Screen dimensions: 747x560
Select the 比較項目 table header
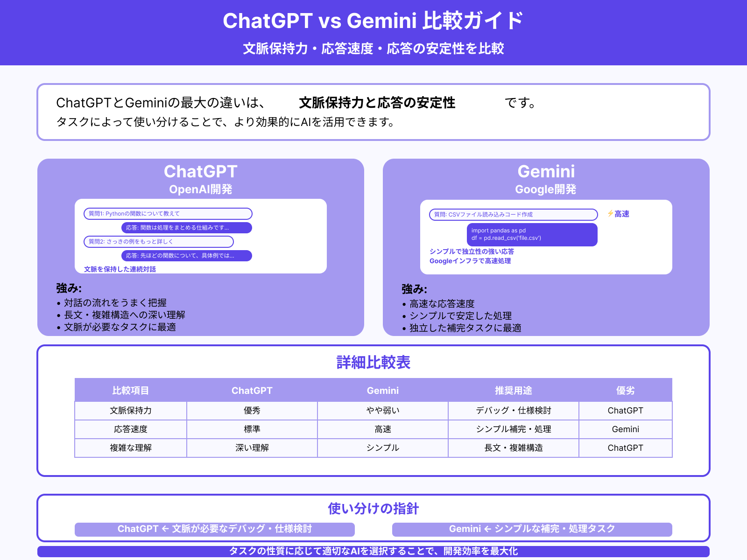130,391
